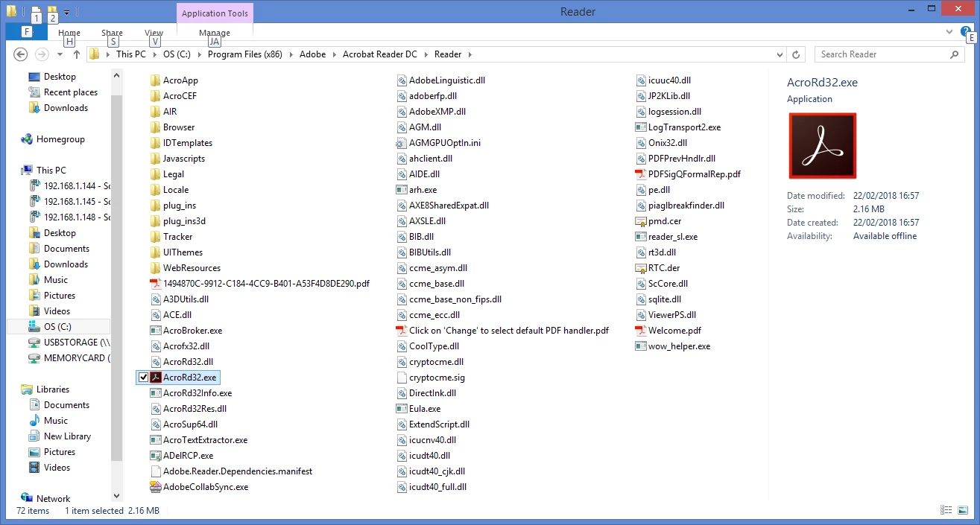The image size is (980, 525).
Task: Select the PDFSigQFormalRep.pdf icon
Action: coord(640,174)
